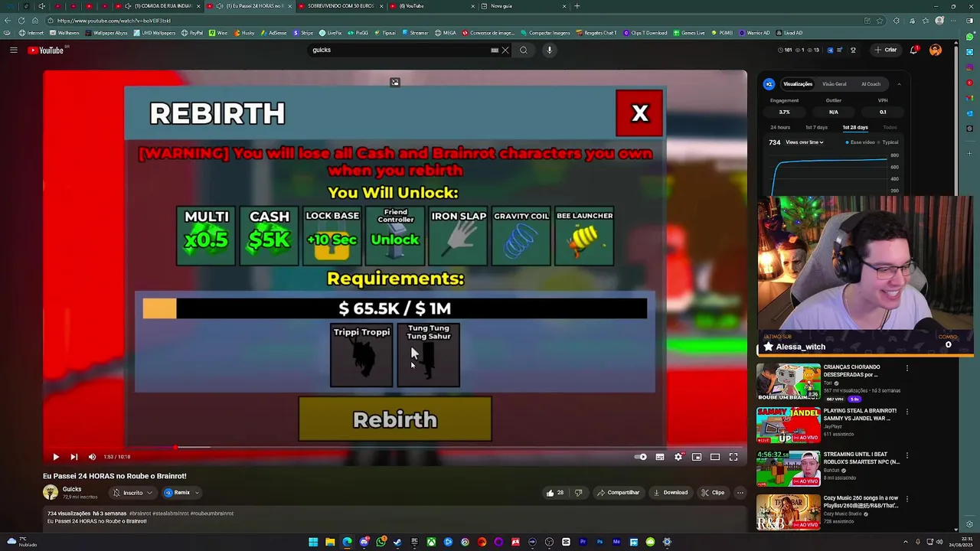Dislike the video

[x=578, y=493]
